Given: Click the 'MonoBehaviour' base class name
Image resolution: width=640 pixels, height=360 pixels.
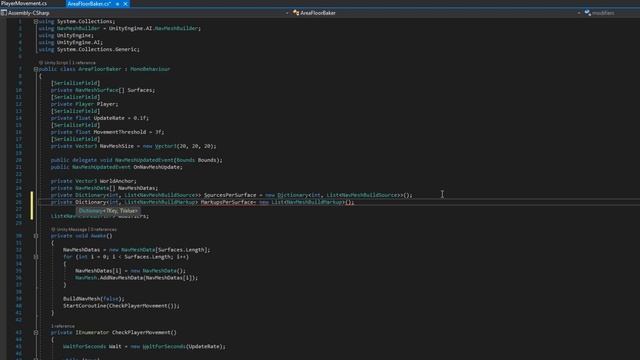Looking at the screenshot, I should (x=150, y=69).
